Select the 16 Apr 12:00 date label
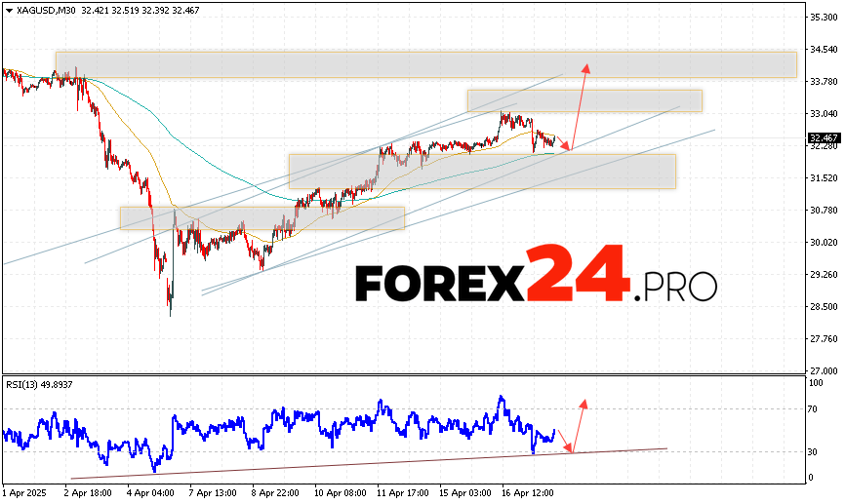 click(529, 494)
